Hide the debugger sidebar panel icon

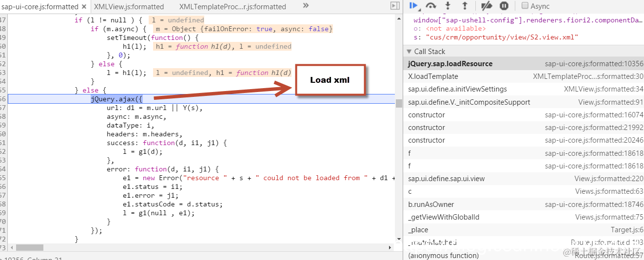[x=395, y=6]
